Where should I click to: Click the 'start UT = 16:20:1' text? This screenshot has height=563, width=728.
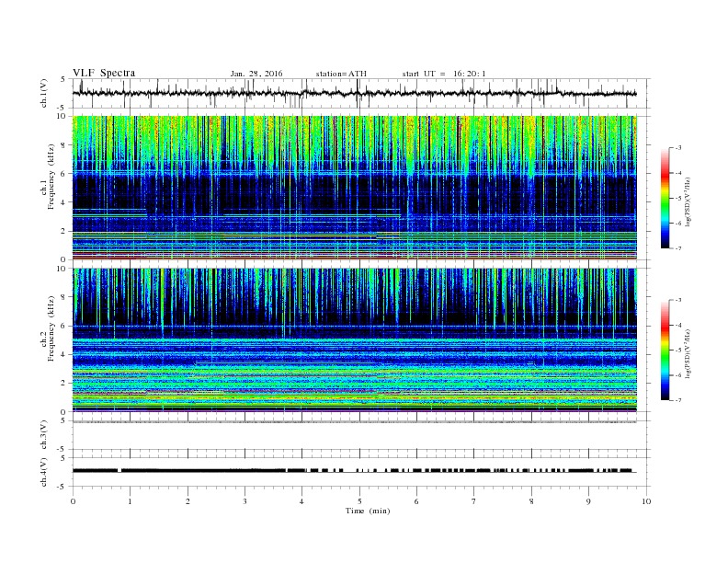444,74
